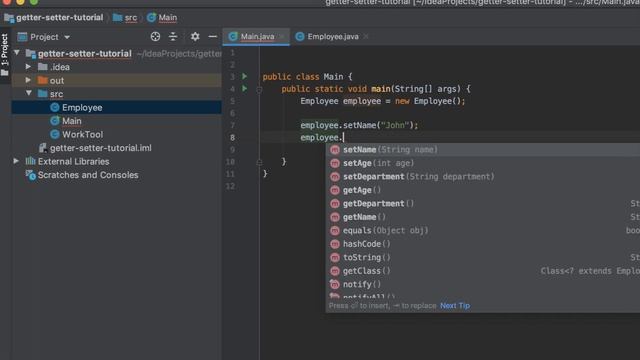Viewport: 640px width, 360px height.
Task: Click the Main breadcrumb in navigation bar
Action: 167,18
